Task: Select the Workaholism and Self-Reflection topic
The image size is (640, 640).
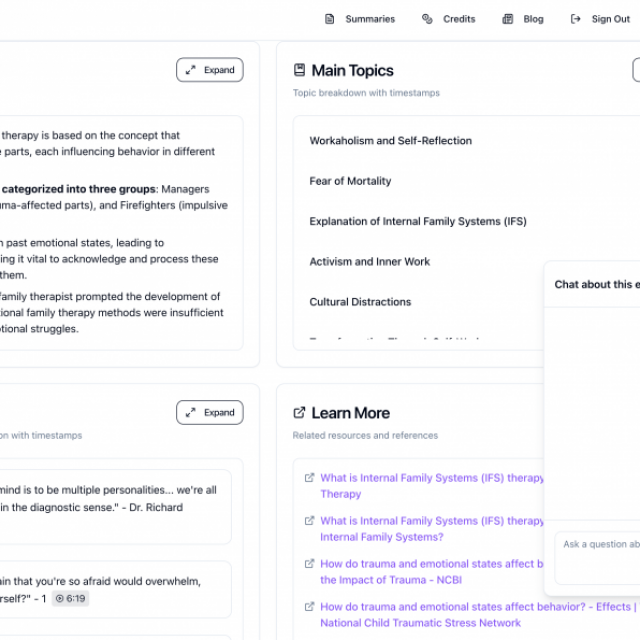Action: coord(390,141)
